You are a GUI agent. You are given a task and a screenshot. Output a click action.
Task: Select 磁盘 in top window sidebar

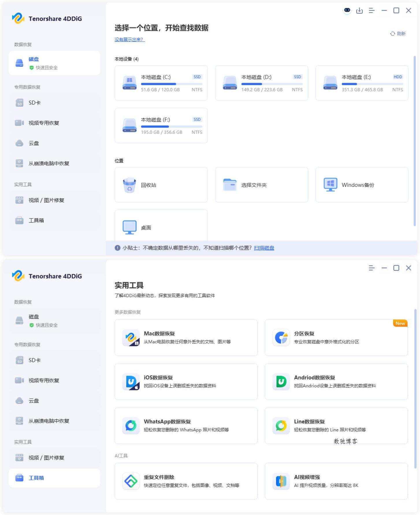coord(54,63)
